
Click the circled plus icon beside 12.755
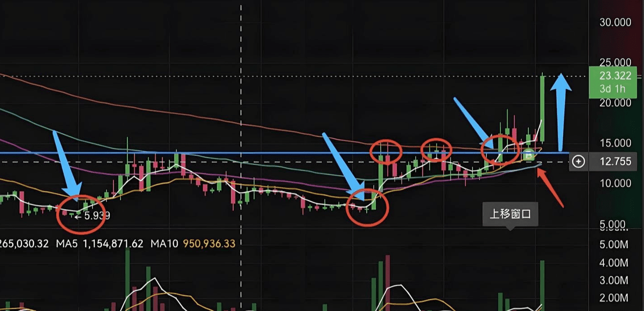click(x=578, y=161)
